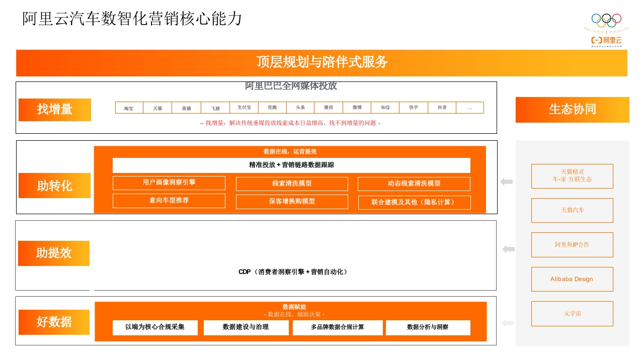Click the arrow pointing to 好数据 section
Screen dimensions: 644x362
(508, 323)
